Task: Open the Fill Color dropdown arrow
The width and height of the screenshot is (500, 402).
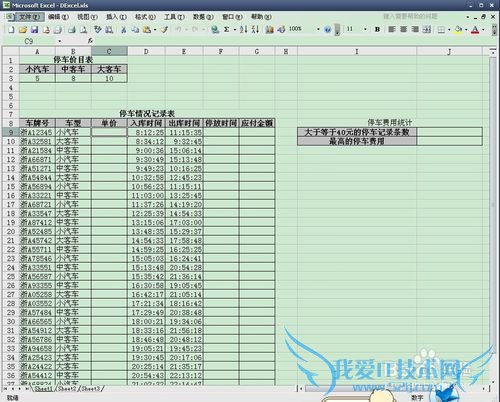Action: pyautogui.click(x=466, y=30)
